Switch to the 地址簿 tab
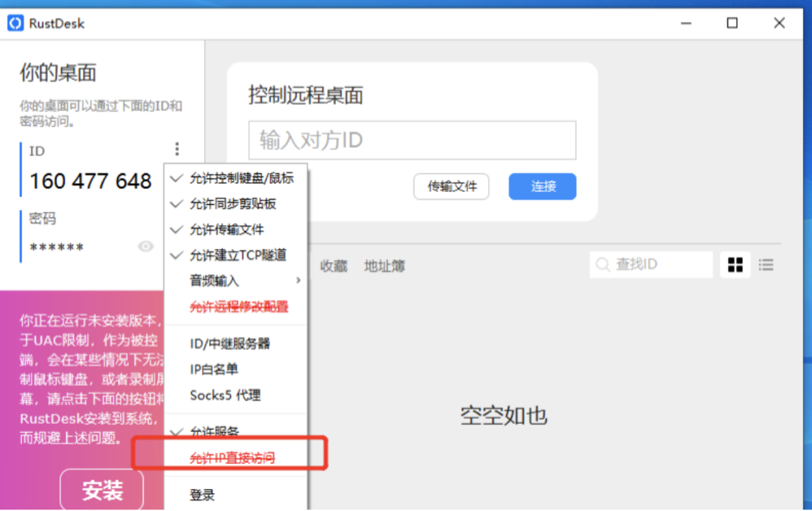 coord(384,266)
